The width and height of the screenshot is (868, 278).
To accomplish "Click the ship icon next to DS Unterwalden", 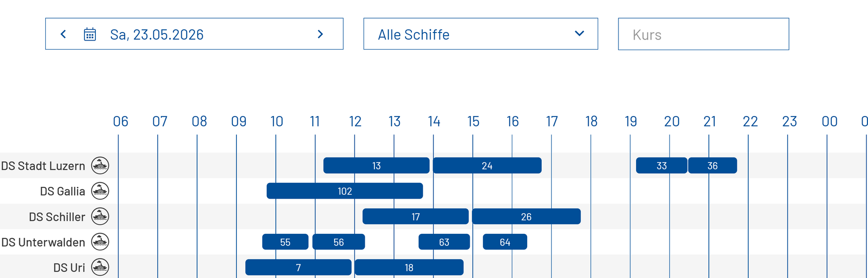I will (100, 242).
